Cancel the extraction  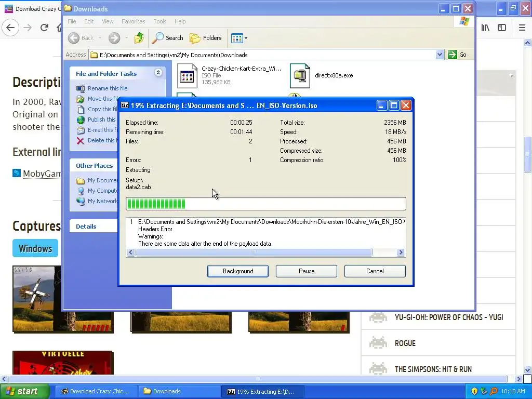click(x=375, y=271)
